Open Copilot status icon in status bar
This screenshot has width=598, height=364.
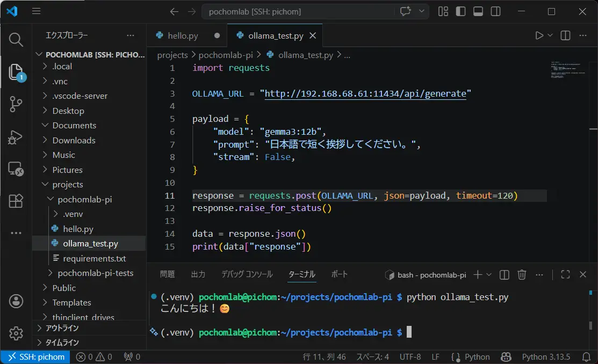click(506, 357)
